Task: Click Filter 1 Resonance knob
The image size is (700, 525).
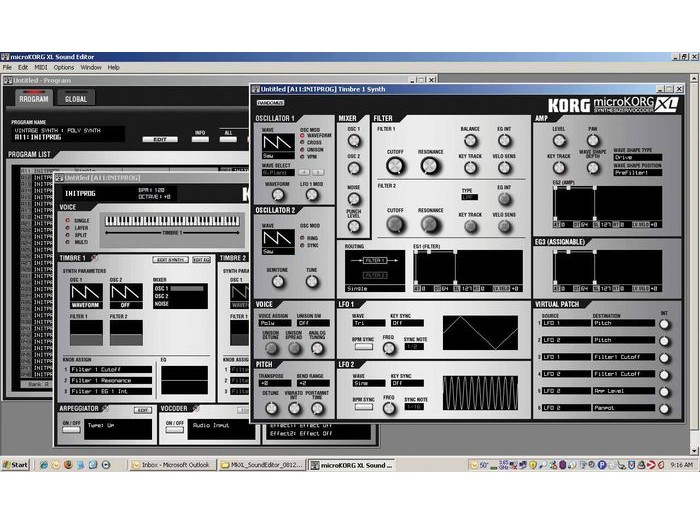Action: tap(430, 166)
